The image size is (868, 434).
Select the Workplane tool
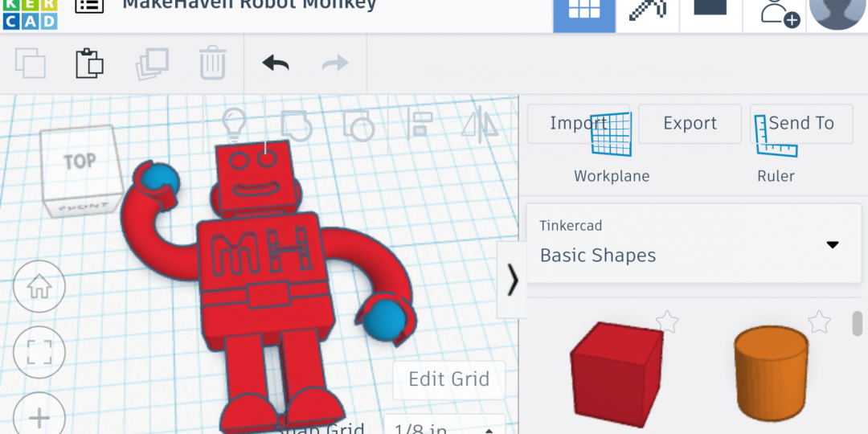click(x=611, y=149)
